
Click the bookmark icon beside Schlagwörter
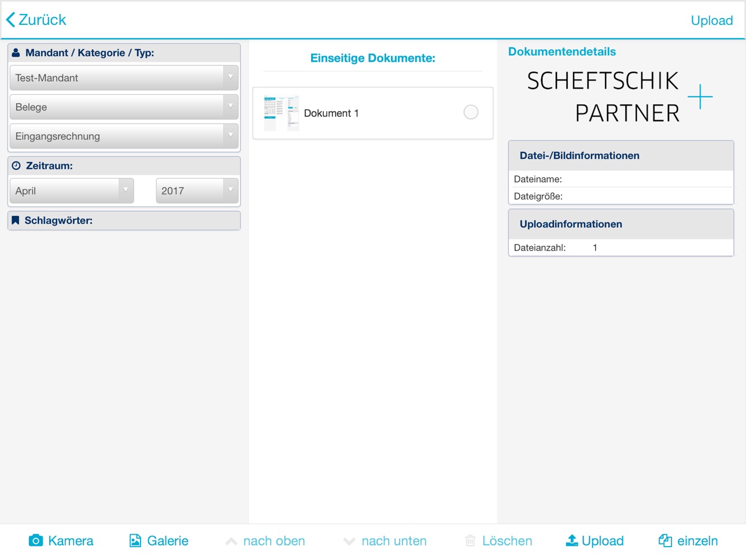click(x=16, y=220)
